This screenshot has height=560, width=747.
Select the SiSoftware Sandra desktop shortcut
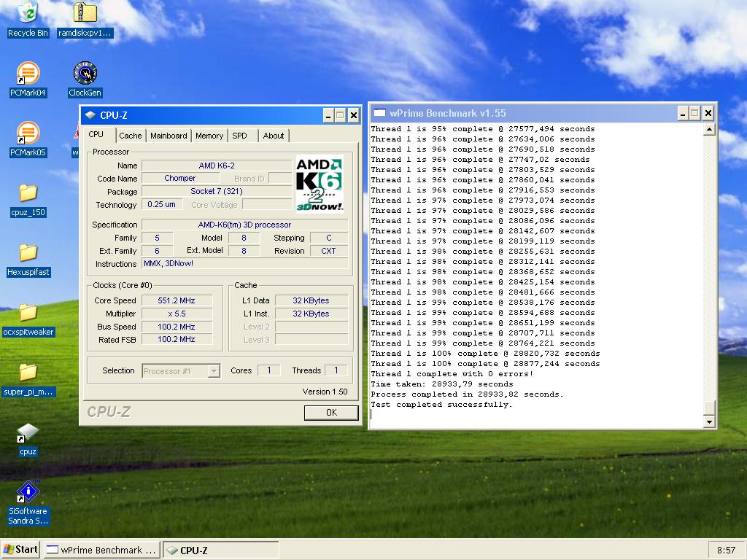(28, 502)
